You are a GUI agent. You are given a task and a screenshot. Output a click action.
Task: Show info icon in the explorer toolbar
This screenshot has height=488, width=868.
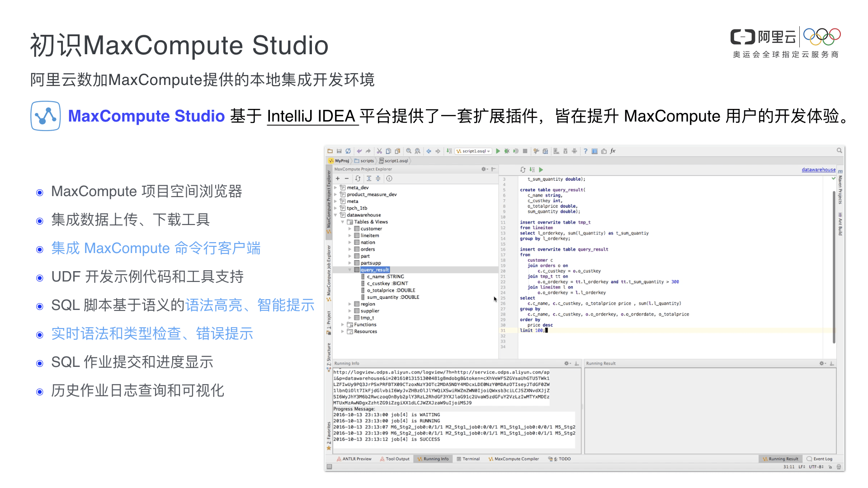click(389, 178)
